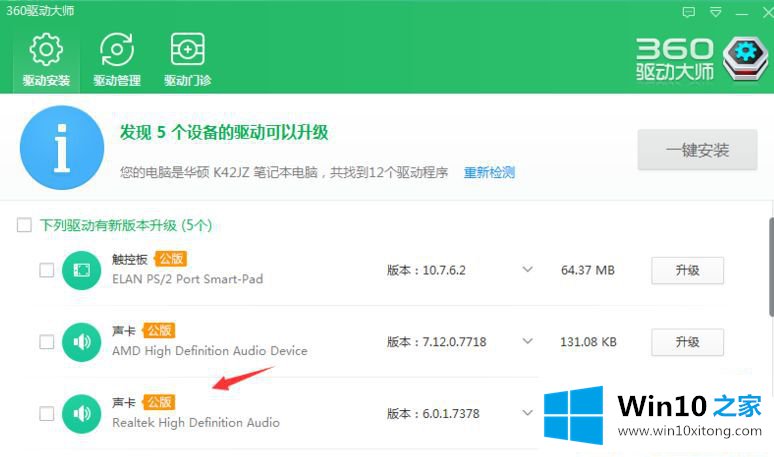The image size is (774, 457).
Task: Open the 驱动安装 gear icon tab
Action: (46, 59)
